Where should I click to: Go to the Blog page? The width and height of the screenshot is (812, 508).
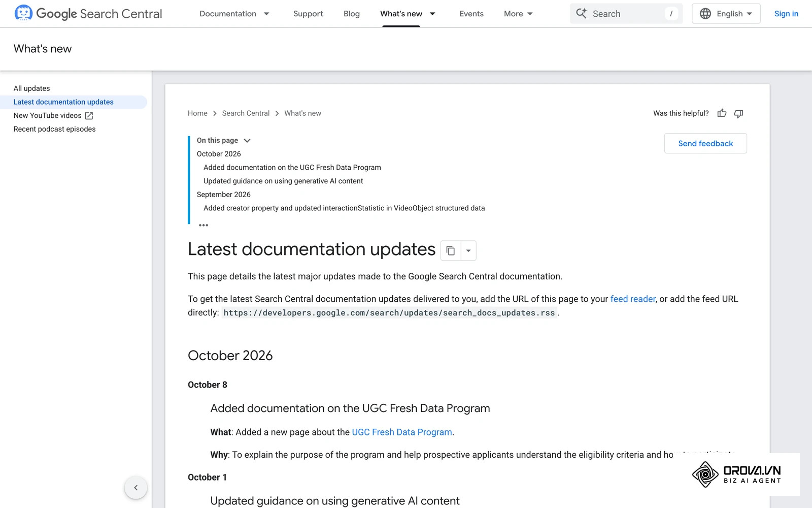(351, 14)
